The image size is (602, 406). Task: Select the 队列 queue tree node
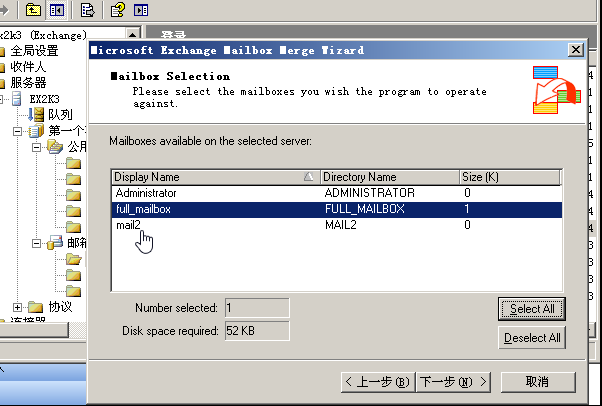tap(59, 115)
